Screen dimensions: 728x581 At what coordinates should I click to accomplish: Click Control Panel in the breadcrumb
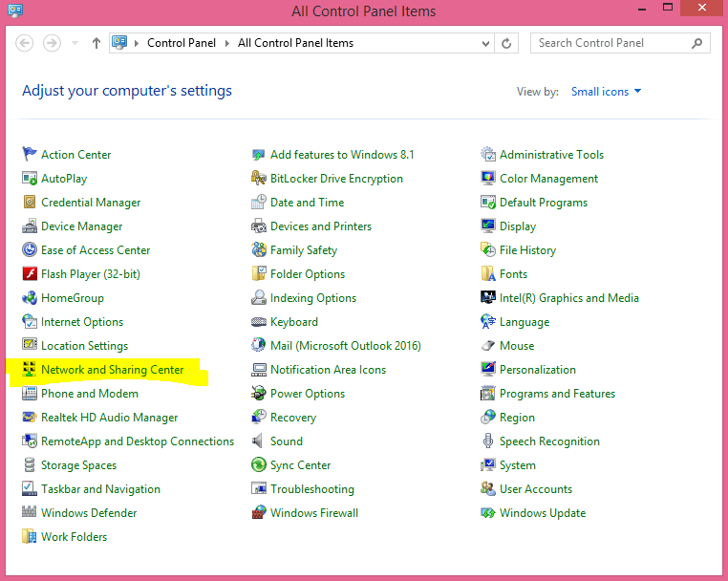click(x=182, y=43)
